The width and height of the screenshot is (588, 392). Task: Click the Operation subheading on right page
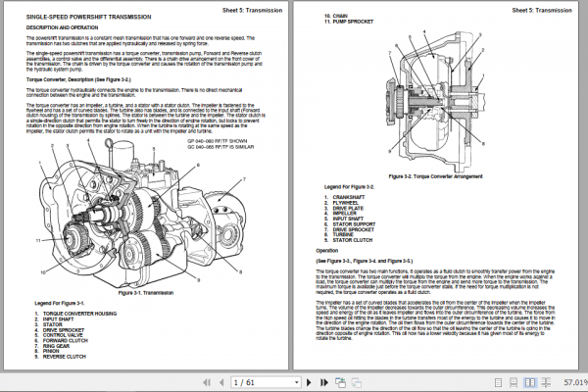tap(327, 251)
